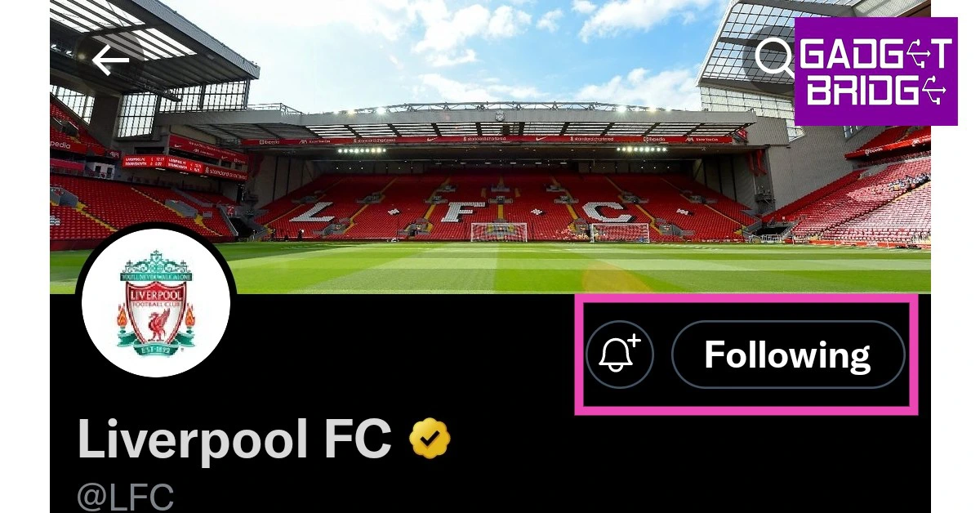980x513 pixels.
Task: Open the Anfield stadium header photo
Action: coord(490,147)
